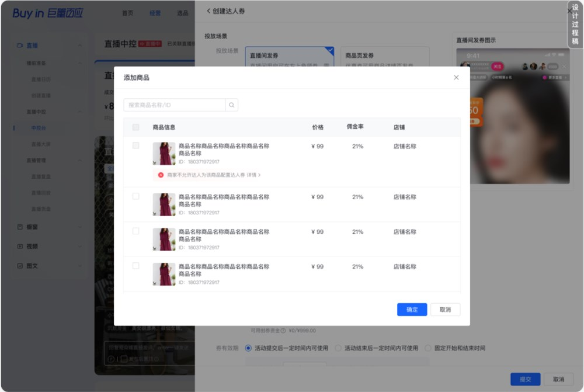Viewport: 584px width, 392px height.
Task: Click the red error icon on the first product
Action: pos(161,175)
